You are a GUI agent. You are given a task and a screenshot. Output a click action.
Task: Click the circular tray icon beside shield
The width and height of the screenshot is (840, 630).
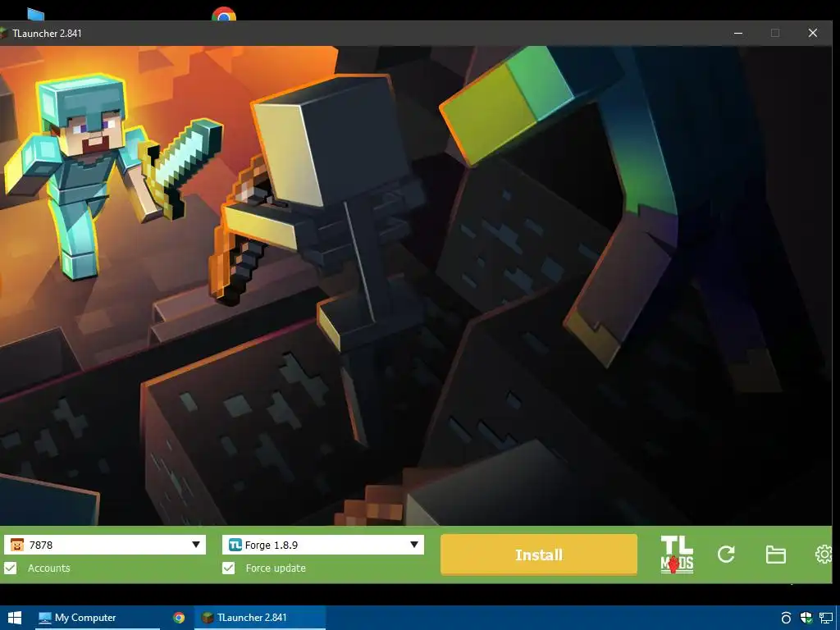786,618
